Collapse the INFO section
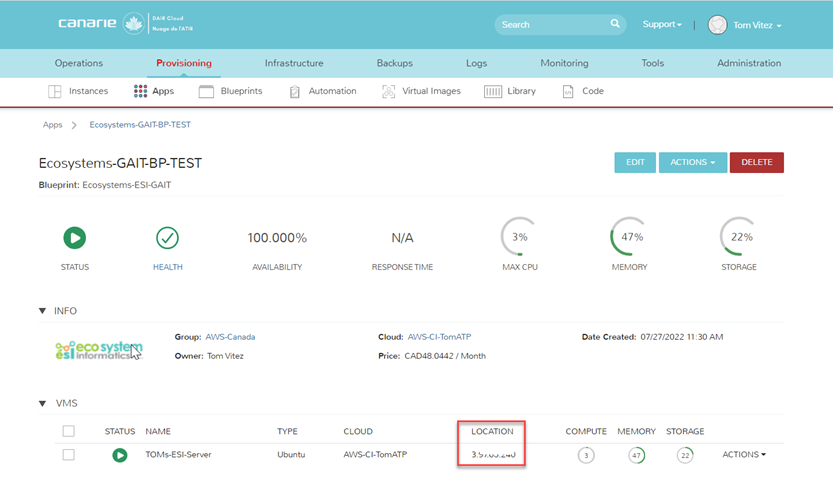 (x=42, y=311)
